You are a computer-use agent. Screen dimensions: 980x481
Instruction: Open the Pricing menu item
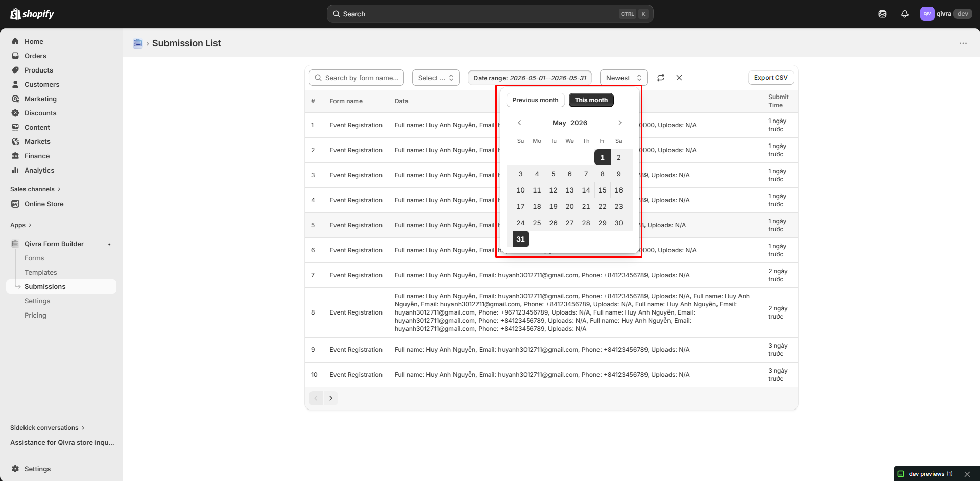click(35, 315)
